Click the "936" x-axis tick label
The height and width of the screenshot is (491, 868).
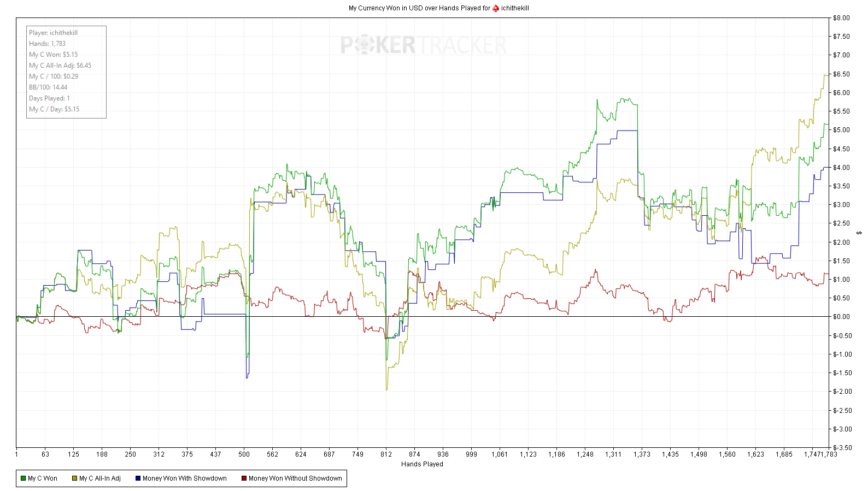[x=443, y=454]
